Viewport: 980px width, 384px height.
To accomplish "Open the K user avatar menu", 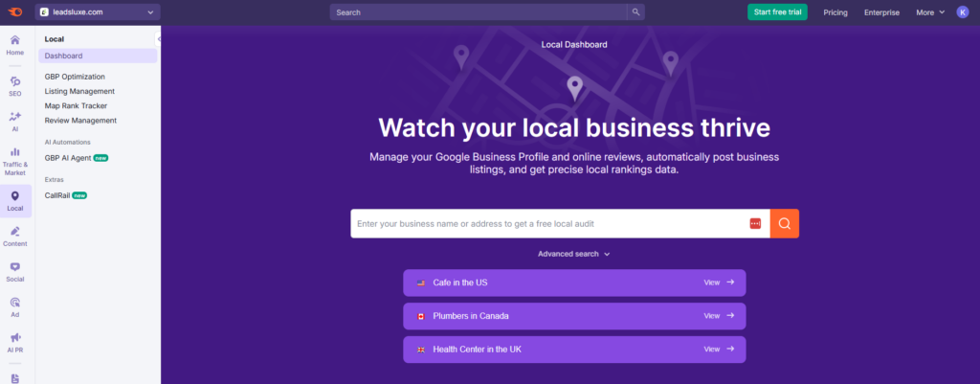I will (x=963, y=11).
